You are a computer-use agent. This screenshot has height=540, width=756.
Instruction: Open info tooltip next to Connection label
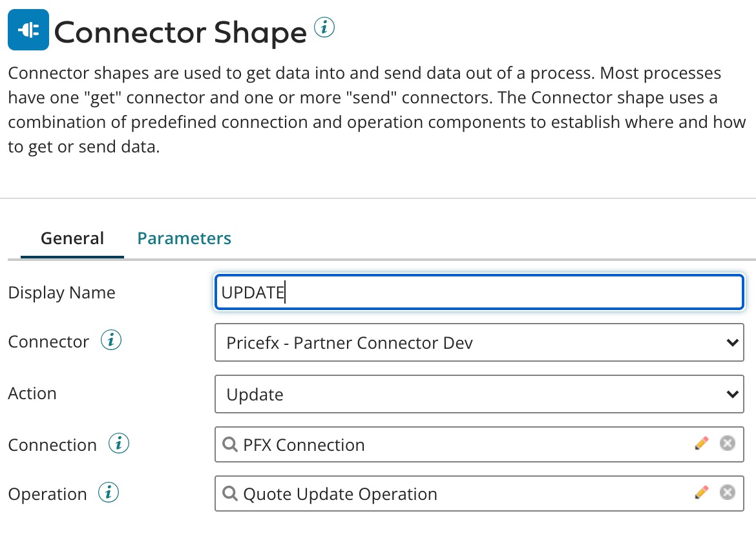(x=119, y=444)
